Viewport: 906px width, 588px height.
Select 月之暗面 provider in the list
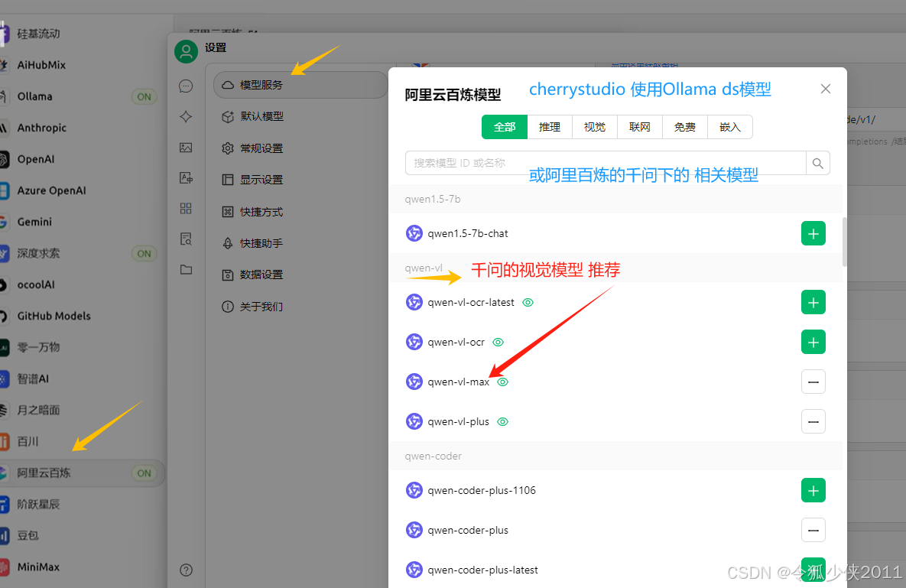[82, 410]
